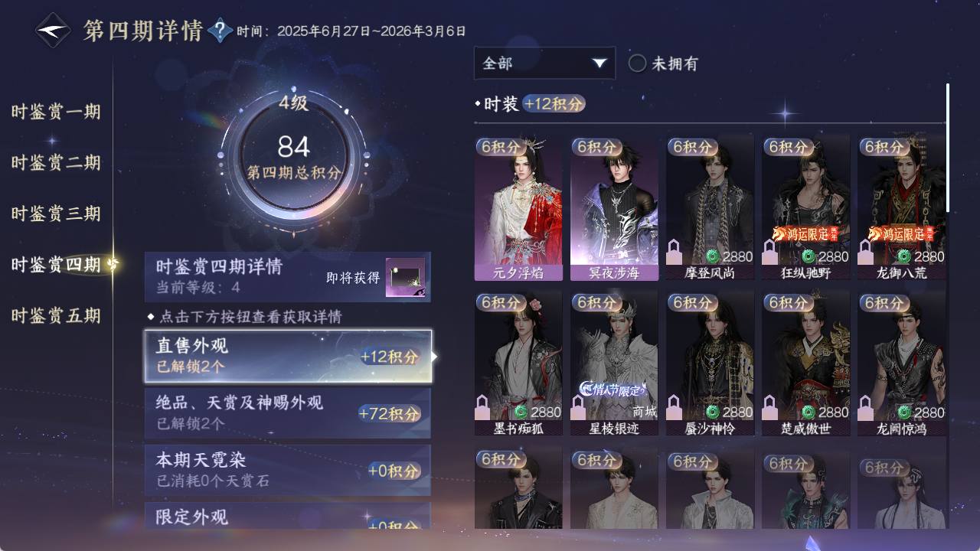Click the circular 84 total points gauge
980x551 pixels.
coord(294,158)
